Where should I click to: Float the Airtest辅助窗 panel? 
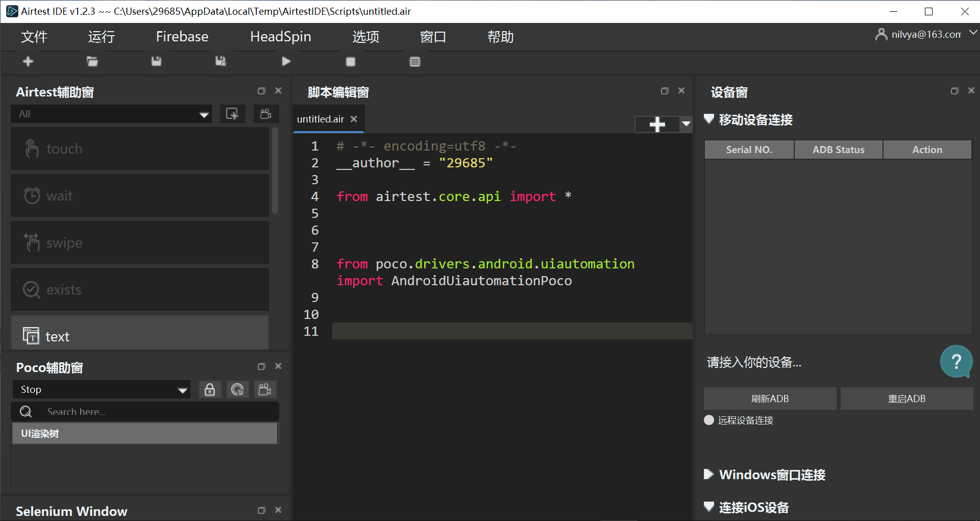261,91
